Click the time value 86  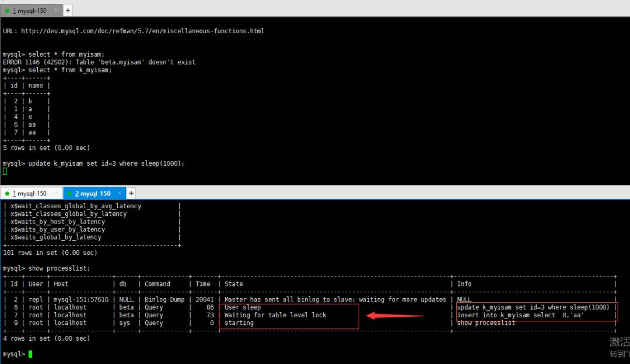coord(210,307)
